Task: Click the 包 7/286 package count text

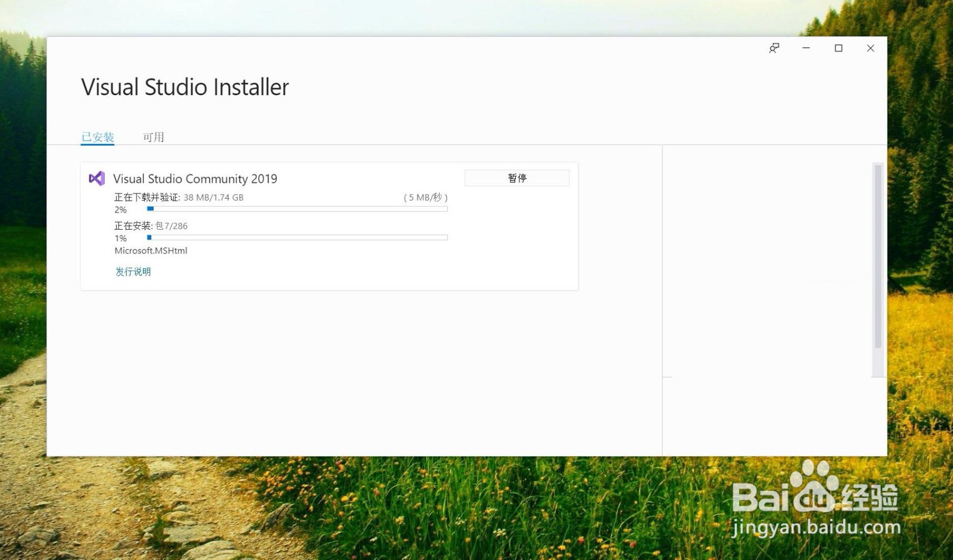Action: point(172,226)
